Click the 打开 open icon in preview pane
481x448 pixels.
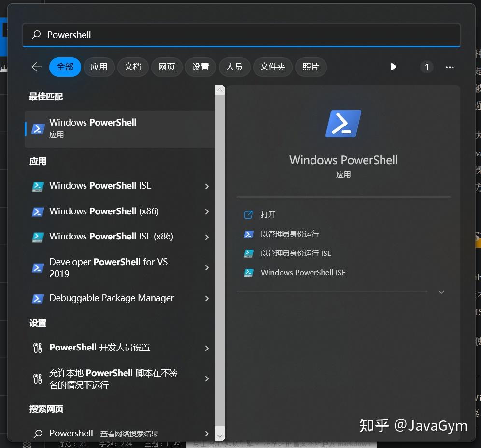[248, 215]
